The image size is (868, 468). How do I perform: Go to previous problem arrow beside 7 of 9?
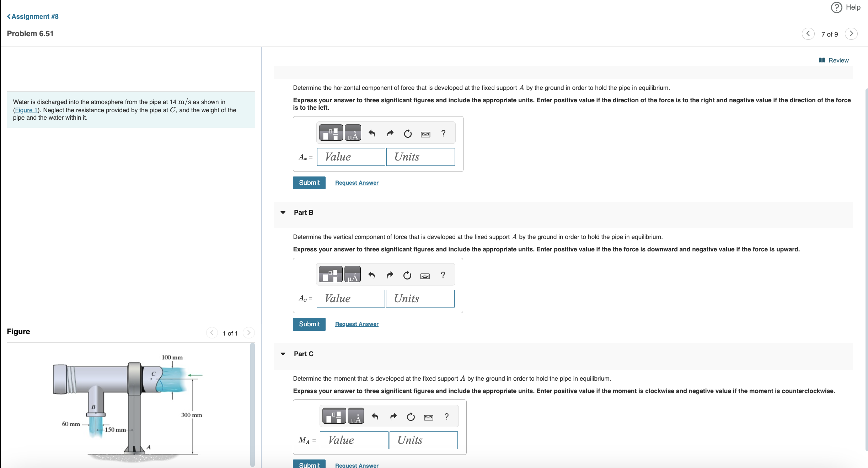coord(808,34)
